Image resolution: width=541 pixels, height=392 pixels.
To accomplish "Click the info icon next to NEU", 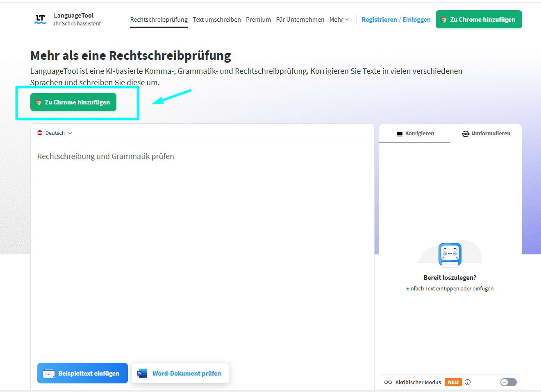I will click(x=468, y=382).
